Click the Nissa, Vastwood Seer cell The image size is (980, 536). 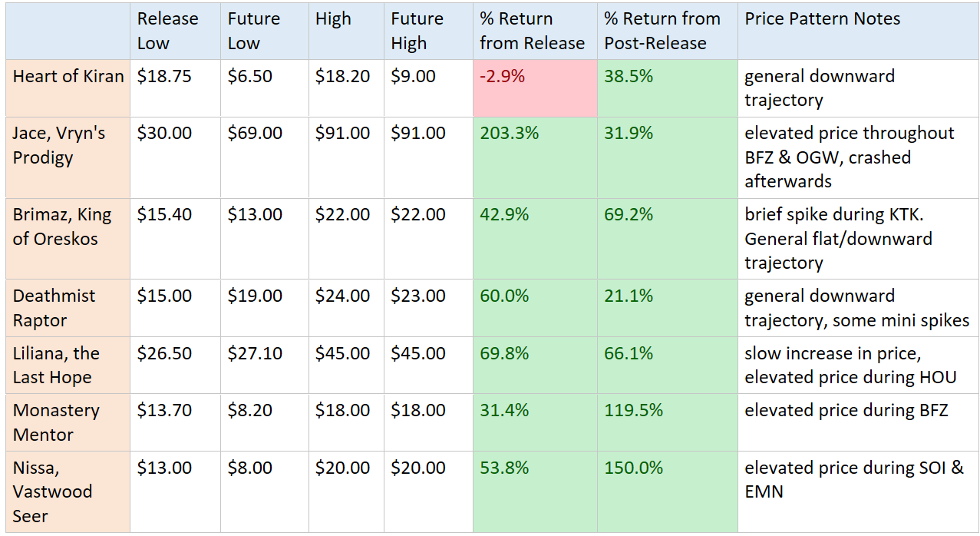click(x=68, y=491)
